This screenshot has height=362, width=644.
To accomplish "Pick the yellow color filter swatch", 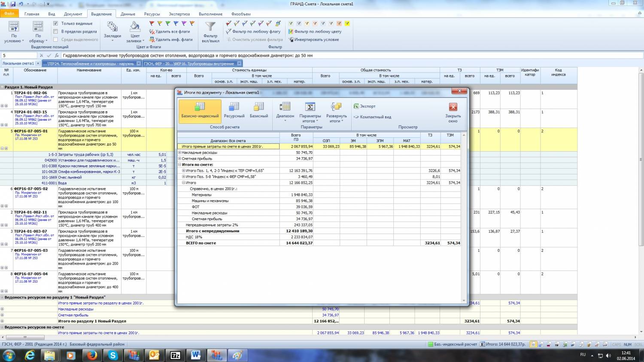I will pyautogui.click(x=347, y=24).
